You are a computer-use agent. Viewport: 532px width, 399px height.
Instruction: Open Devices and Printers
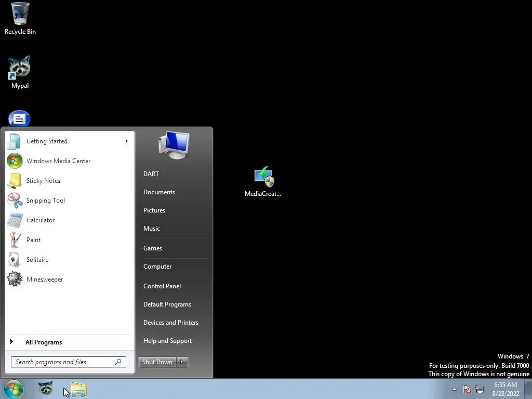pos(171,322)
